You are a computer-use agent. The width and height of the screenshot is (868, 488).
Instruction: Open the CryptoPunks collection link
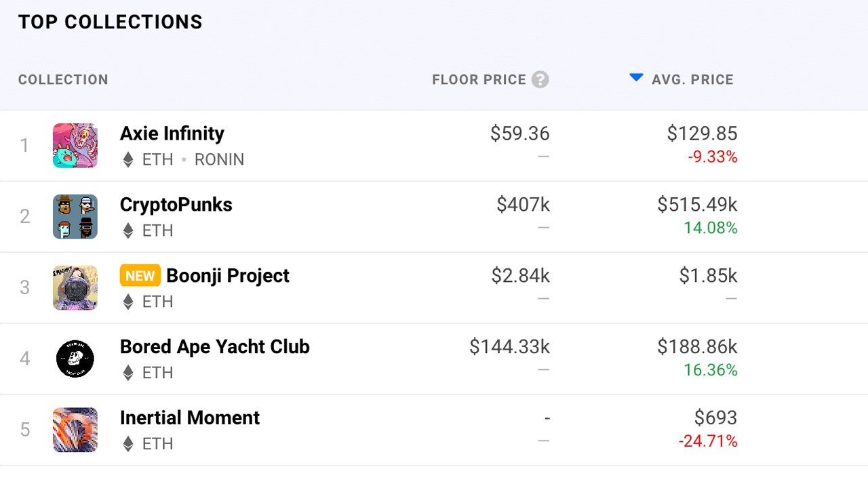176,205
